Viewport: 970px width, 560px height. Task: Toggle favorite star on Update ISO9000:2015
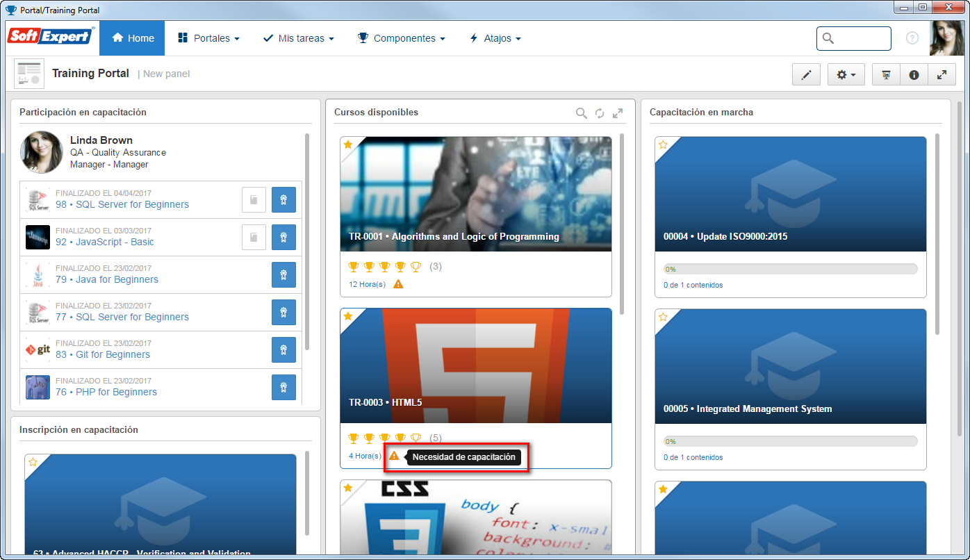(x=663, y=145)
